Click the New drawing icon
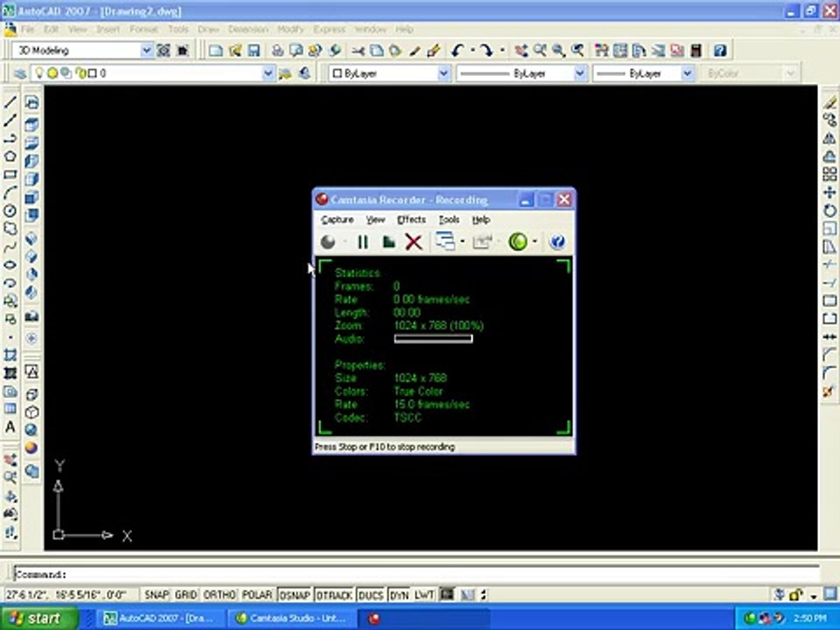The height and width of the screenshot is (630, 840). tap(215, 51)
